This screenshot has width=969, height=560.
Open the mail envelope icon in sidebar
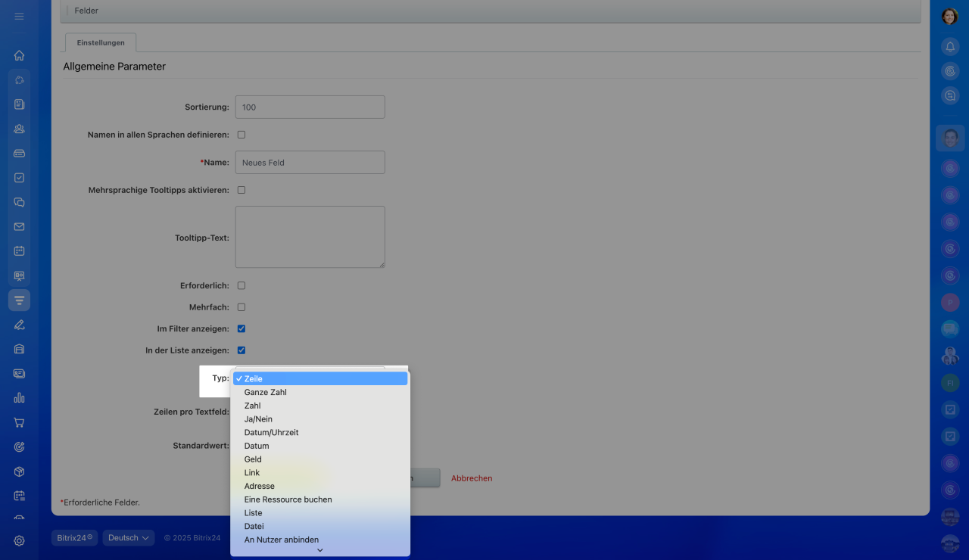coord(20,226)
